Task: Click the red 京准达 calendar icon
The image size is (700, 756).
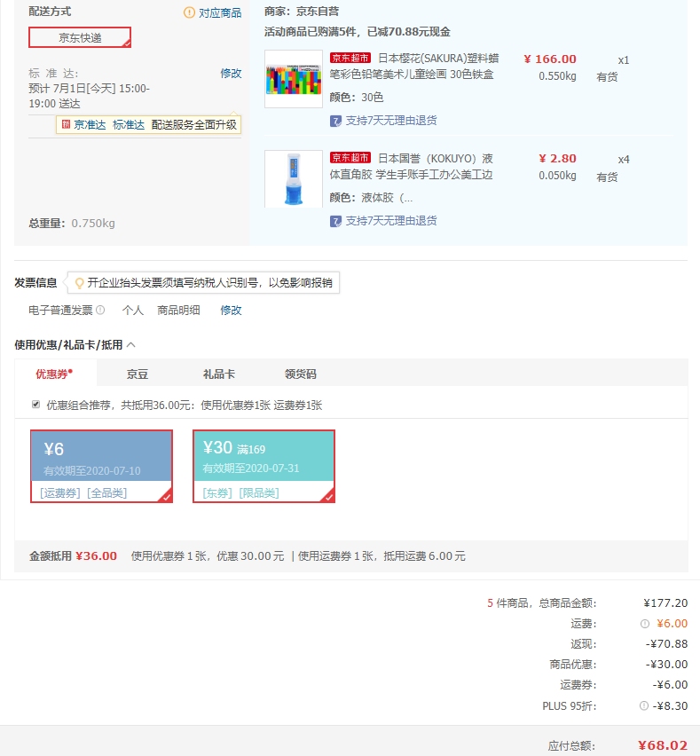Action: (x=66, y=124)
